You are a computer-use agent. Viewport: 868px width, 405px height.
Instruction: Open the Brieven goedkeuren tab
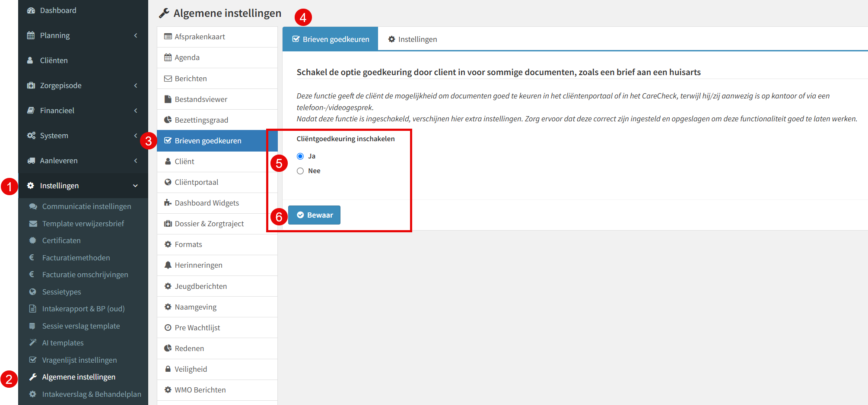click(x=331, y=39)
